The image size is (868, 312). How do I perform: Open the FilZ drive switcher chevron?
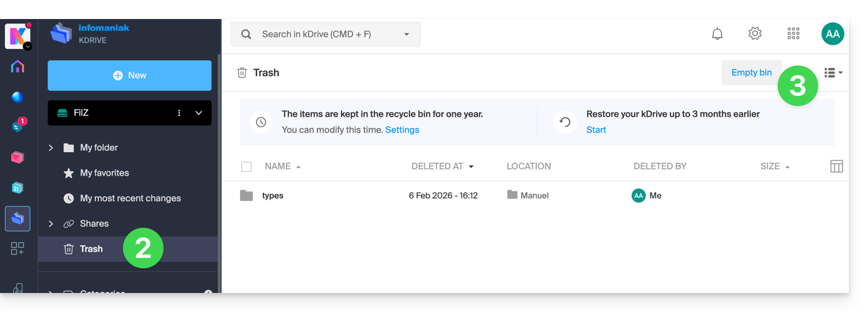[x=199, y=113]
